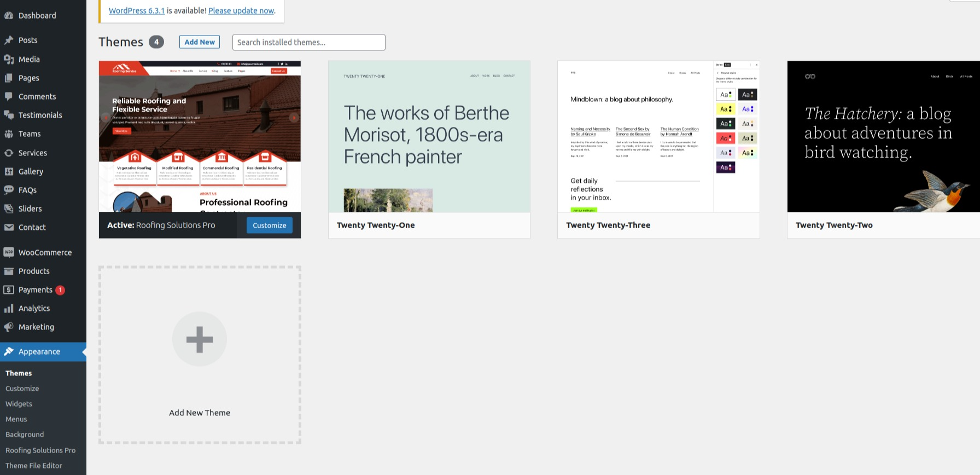980x475 pixels.
Task: Open Roofing Solutions Pro submenu item
Action: pyautogui.click(x=40, y=450)
